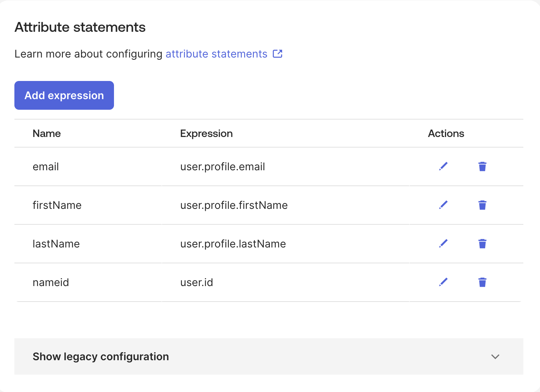Select the Expression column header
The image size is (540, 392).
coord(206,133)
